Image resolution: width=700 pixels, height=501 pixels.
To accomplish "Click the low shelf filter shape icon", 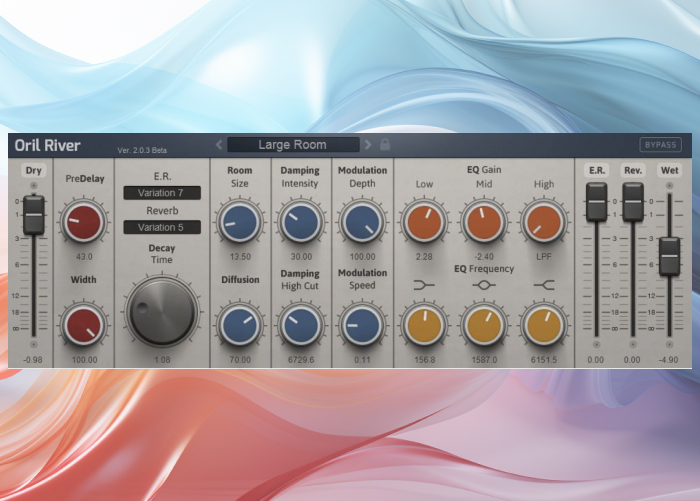I will coord(424,285).
